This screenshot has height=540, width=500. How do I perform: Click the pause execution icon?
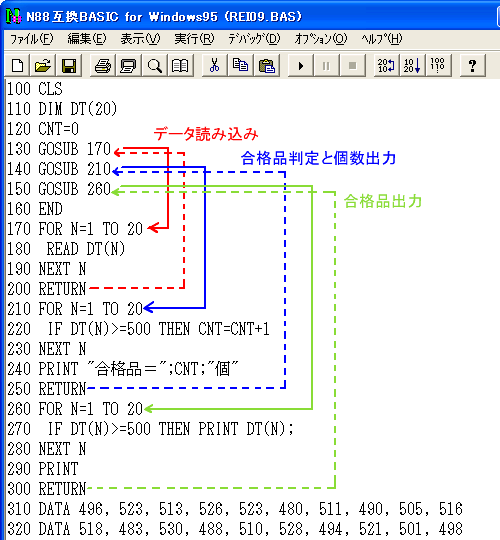[326, 65]
